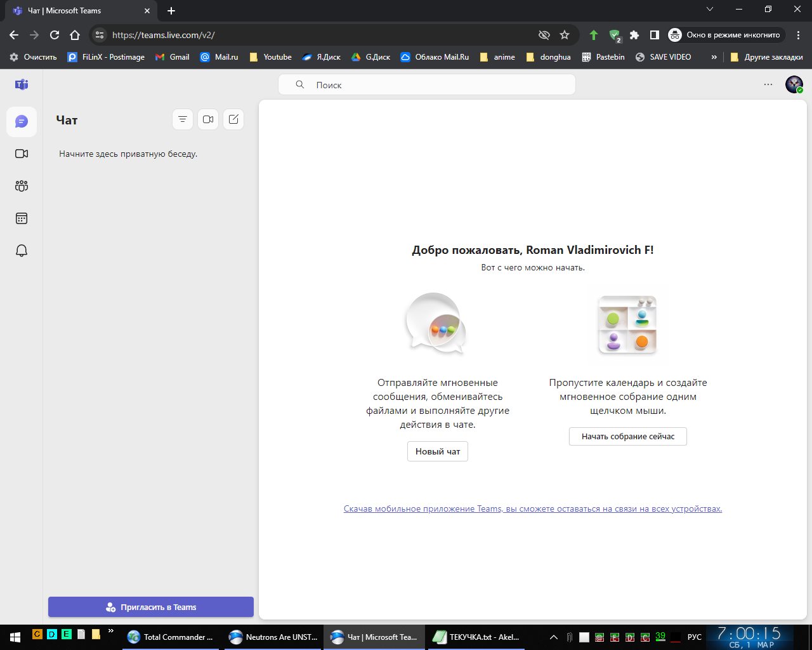
Task: Click Начать собрание сейчас button
Action: coord(628,436)
